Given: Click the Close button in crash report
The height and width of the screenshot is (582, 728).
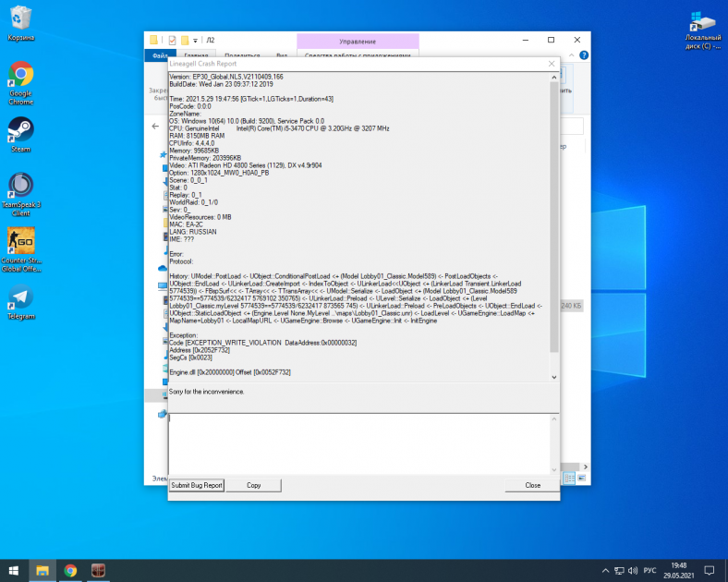Looking at the screenshot, I should (x=532, y=485).
